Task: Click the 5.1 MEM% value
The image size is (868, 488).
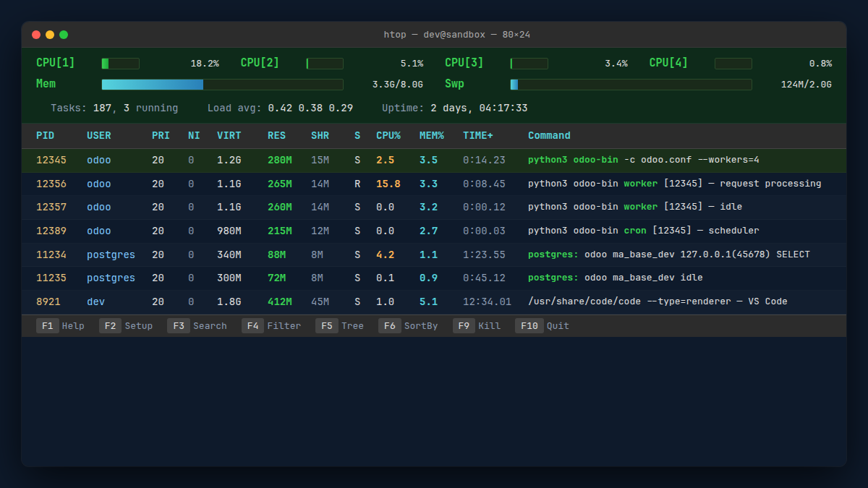Action: click(x=429, y=301)
